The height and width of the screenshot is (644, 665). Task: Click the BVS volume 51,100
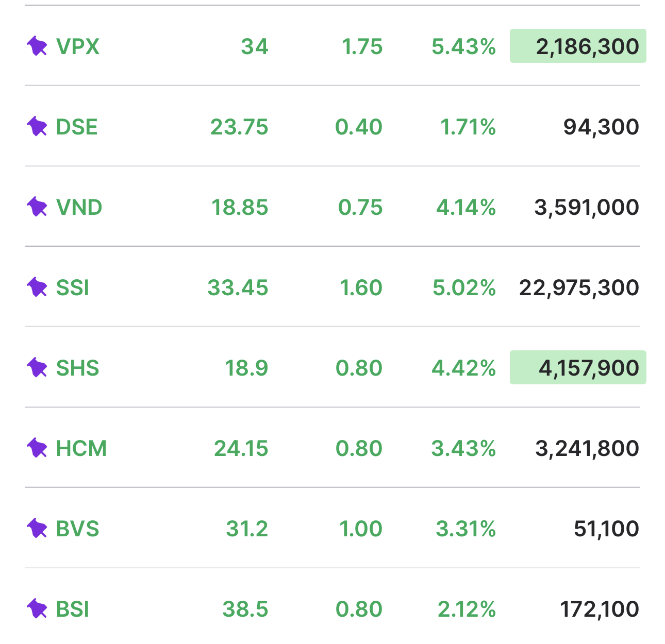pyautogui.click(x=606, y=529)
